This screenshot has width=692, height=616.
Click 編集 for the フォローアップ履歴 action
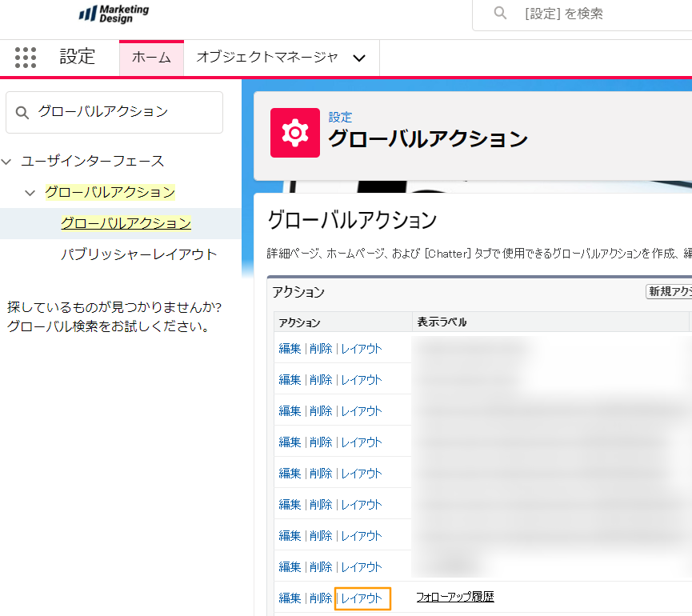point(290,598)
